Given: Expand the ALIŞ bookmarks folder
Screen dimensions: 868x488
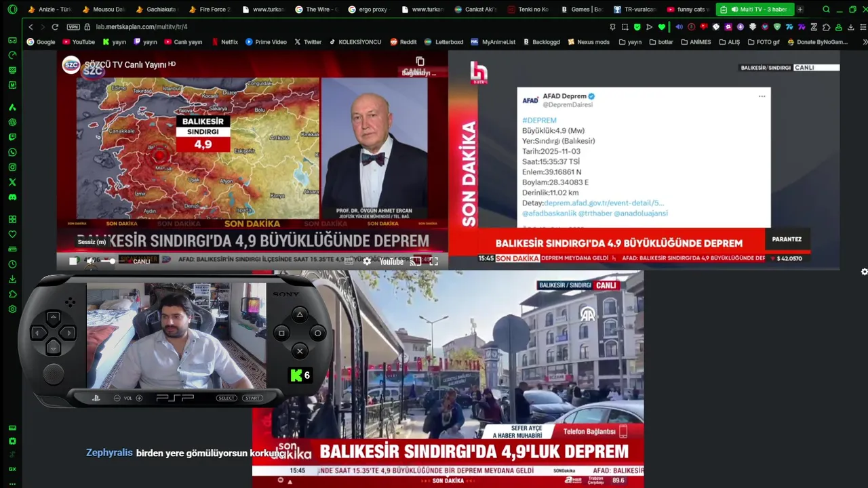Looking at the screenshot, I should tap(729, 42).
